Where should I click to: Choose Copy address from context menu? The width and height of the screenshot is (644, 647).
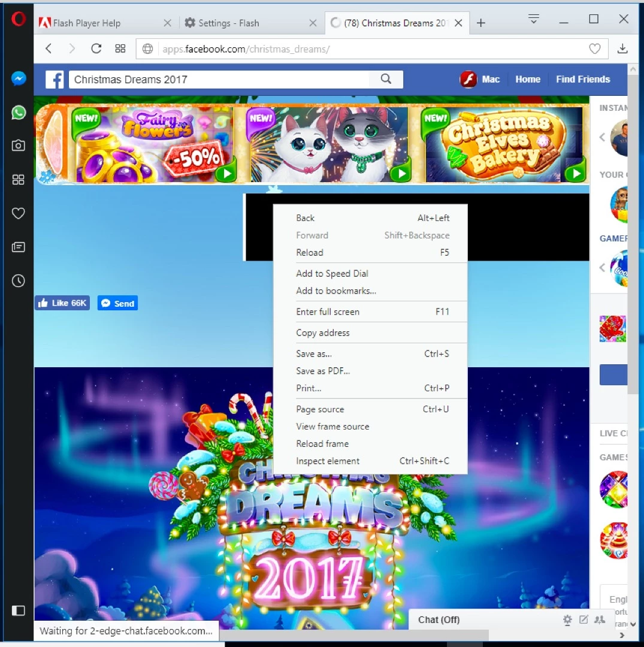[370, 333]
